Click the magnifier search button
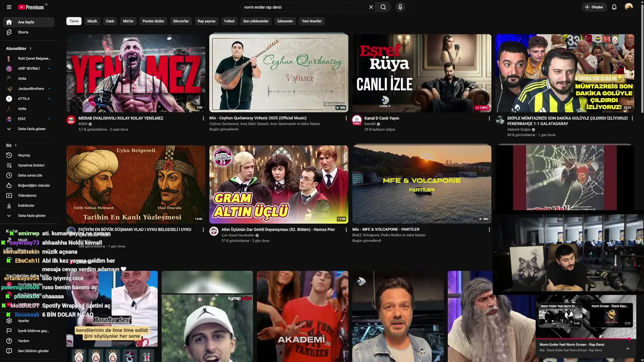Screen dimensions: 644x362 pos(383,7)
